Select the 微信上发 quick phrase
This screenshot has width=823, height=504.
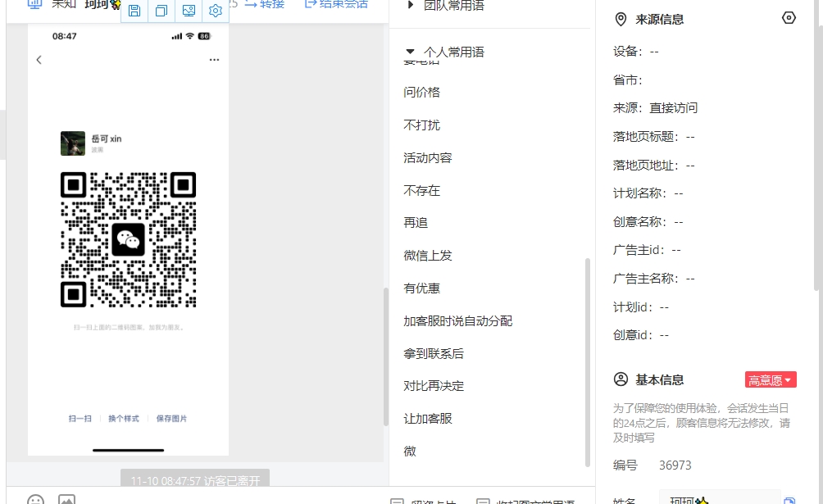(428, 256)
